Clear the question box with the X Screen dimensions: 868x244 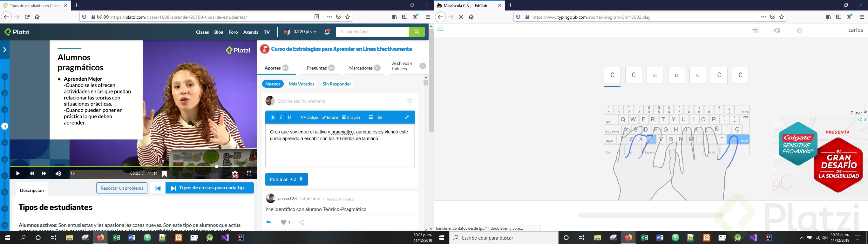410,101
